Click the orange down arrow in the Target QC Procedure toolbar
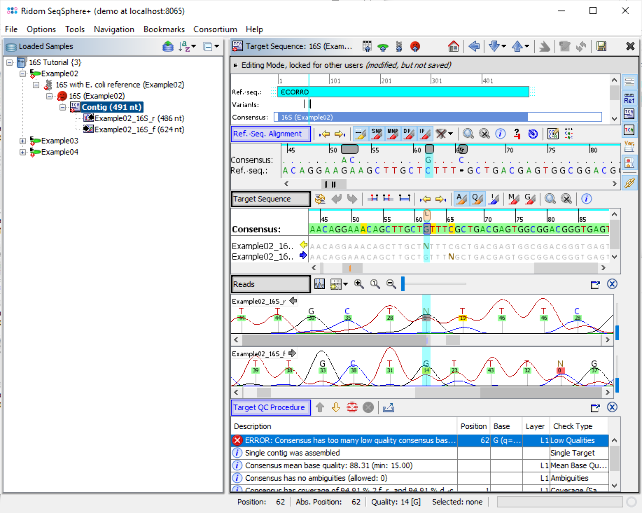 336,407
